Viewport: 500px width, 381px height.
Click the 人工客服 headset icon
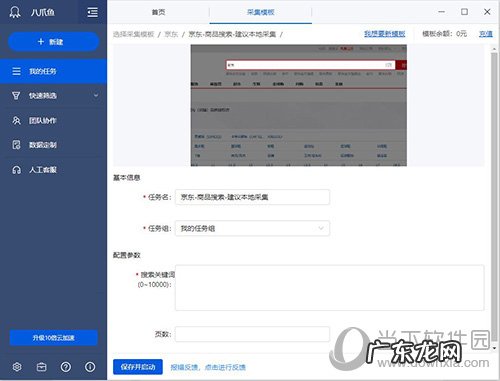(16, 170)
